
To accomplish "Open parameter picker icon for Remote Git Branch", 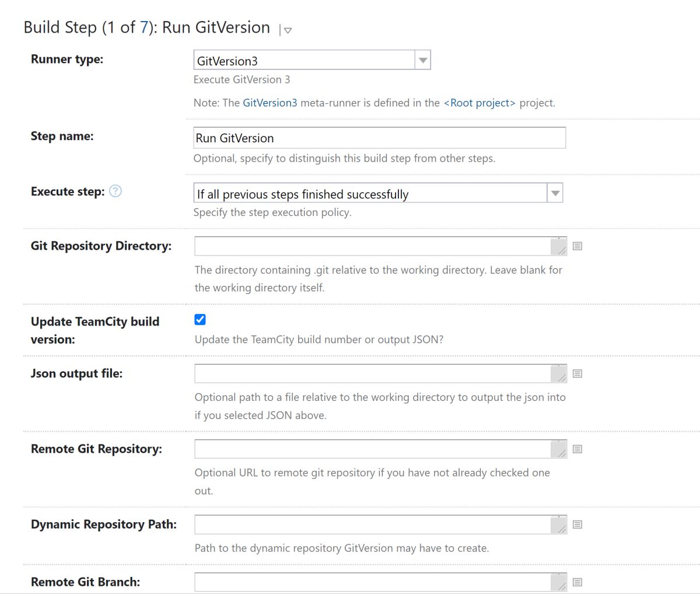I will [577, 582].
